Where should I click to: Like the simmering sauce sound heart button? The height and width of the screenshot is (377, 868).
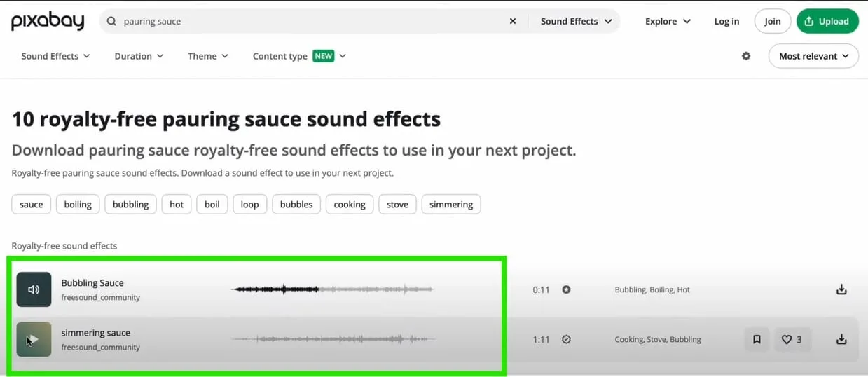(x=792, y=339)
